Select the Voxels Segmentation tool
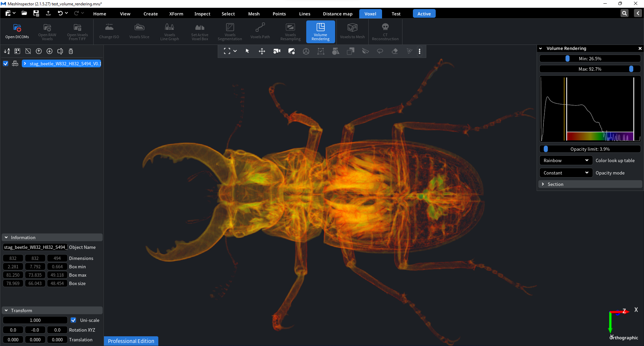644x346 pixels. click(x=230, y=31)
